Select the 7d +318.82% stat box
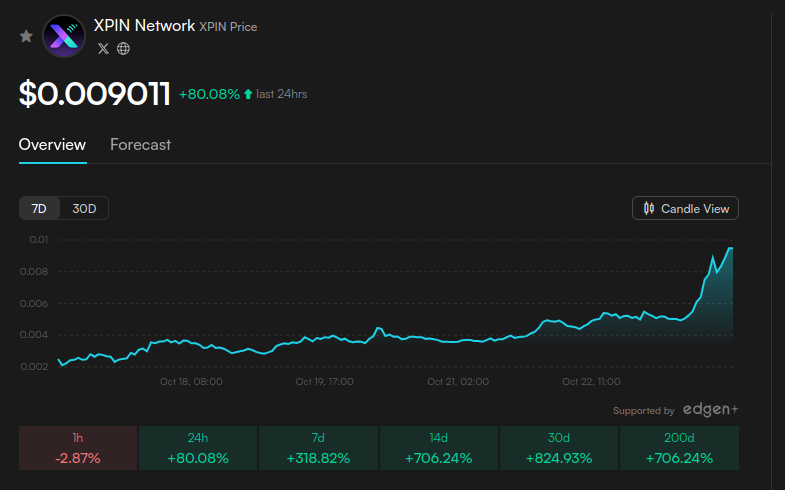 tap(318, 448)
